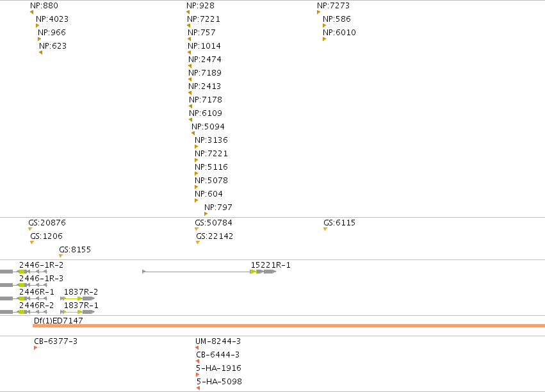Select the arrow glyph under NP:6010
The width and height of the screenshot is (545, 392).
324,39
